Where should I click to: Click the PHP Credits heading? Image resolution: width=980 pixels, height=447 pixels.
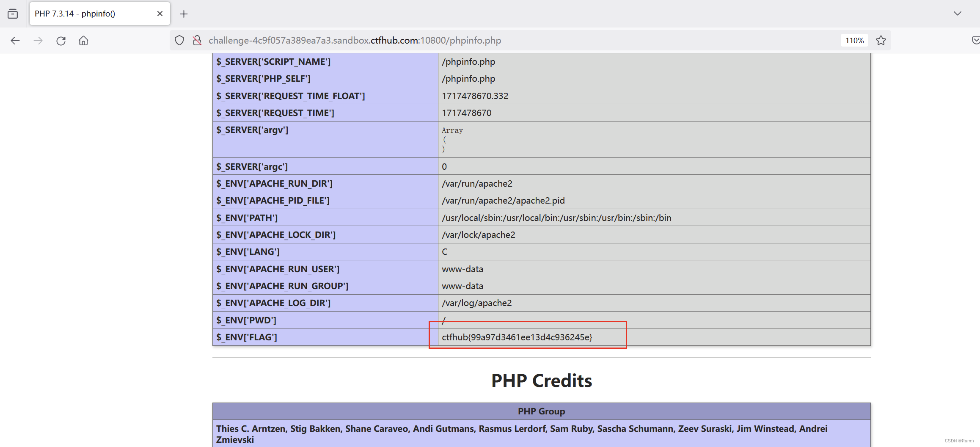coord(542,381)
